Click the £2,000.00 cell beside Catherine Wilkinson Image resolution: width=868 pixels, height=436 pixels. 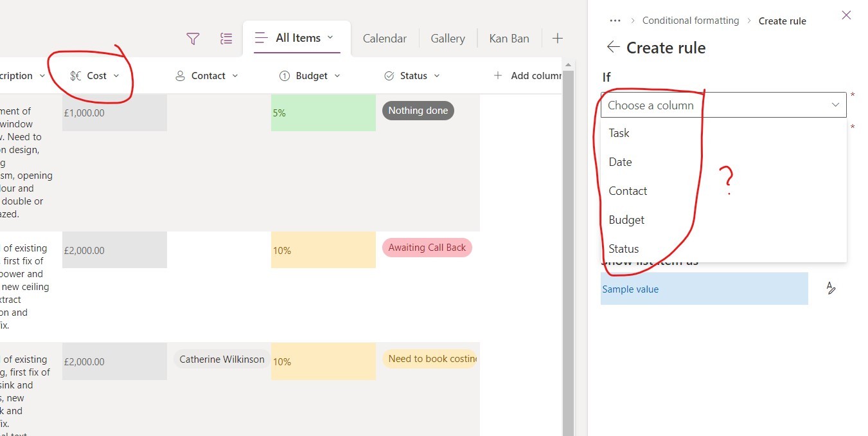click(114, 361)
